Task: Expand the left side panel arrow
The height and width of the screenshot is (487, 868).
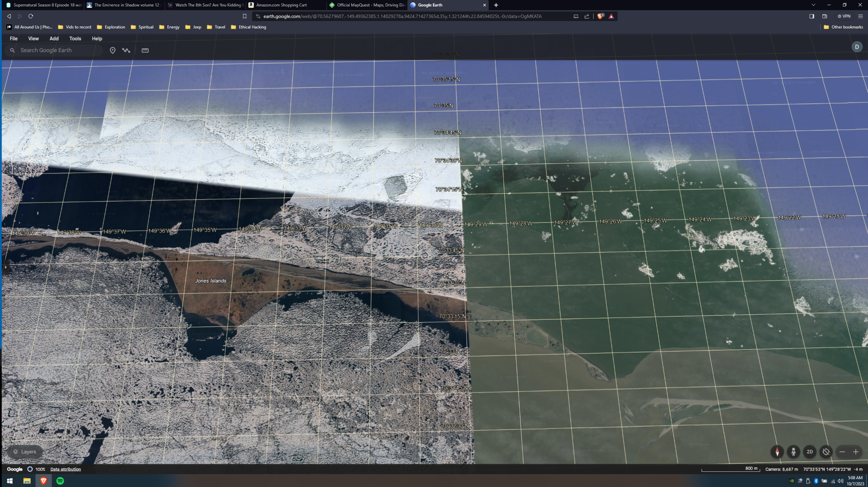Action: (x=5, y=267)
